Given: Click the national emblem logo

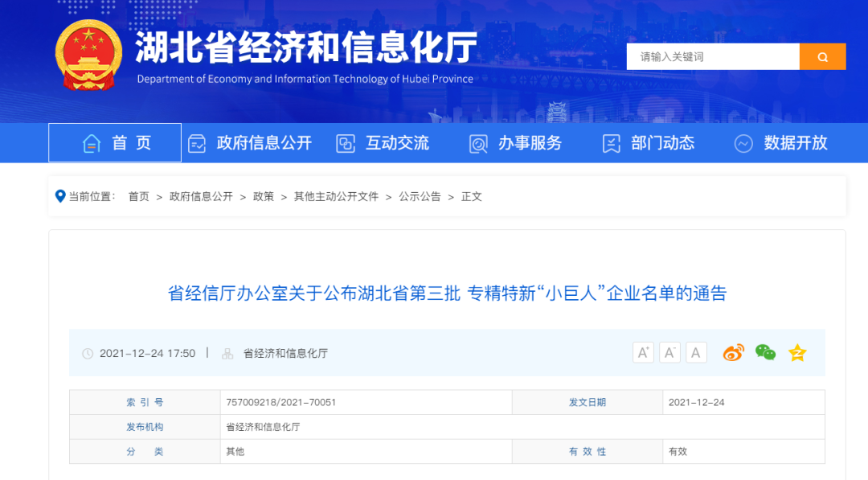Looking at the screenshot, I should pos(88,55).
